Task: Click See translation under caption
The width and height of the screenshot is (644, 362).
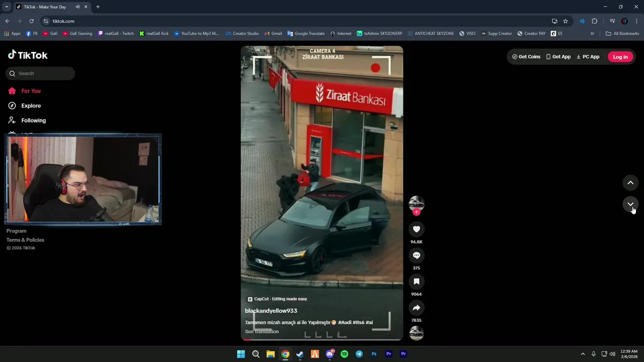Action: pyautogui.click(x=262, y=331)
